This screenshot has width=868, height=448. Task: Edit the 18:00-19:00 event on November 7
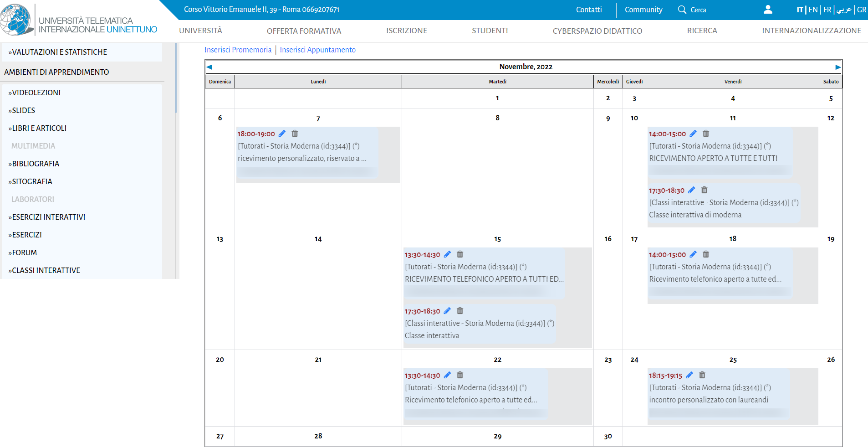(x=282, y=134)
